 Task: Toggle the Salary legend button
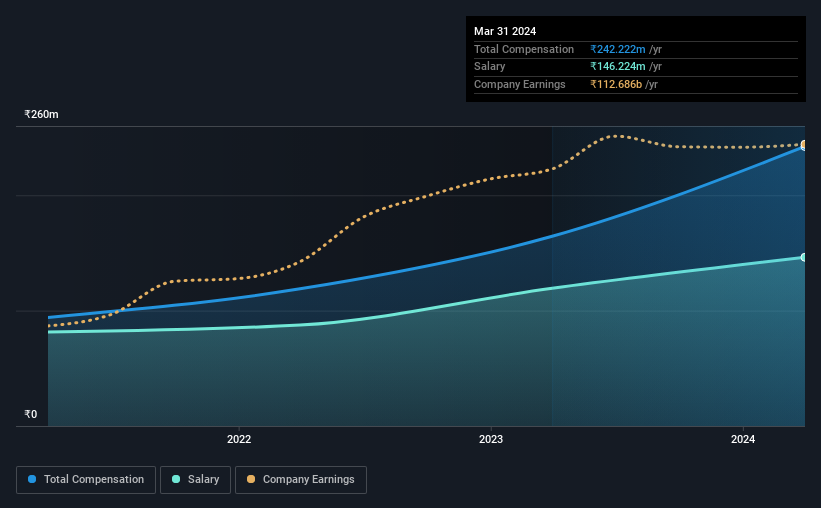click(195, 480)
